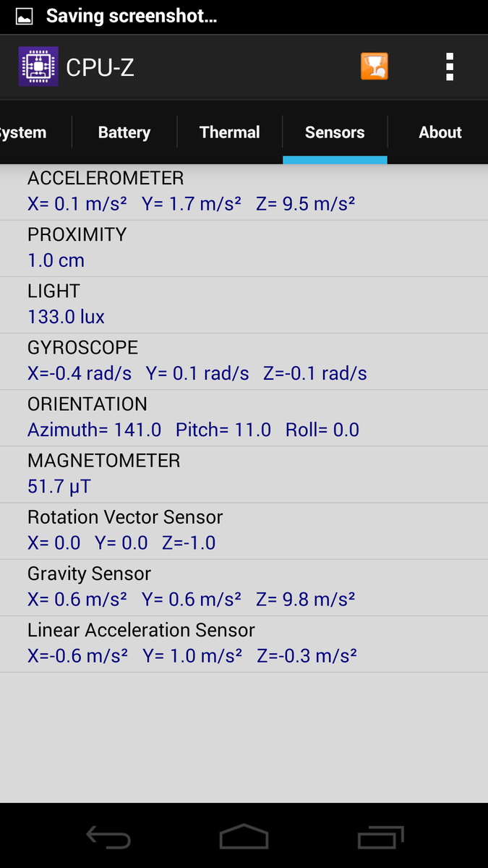Select the GYROSCOPE readings row
Viewport: 488px width, 868px height.
(244, 361)
